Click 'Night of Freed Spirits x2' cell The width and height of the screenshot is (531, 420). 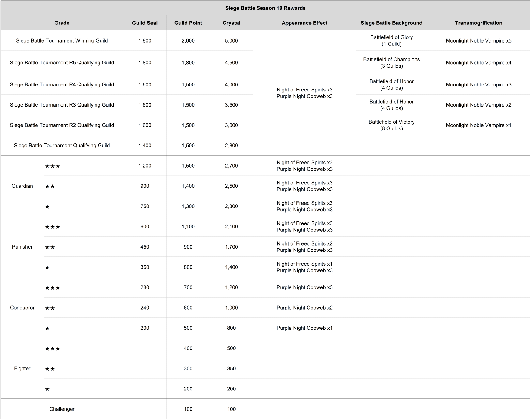tap(304, 244)
